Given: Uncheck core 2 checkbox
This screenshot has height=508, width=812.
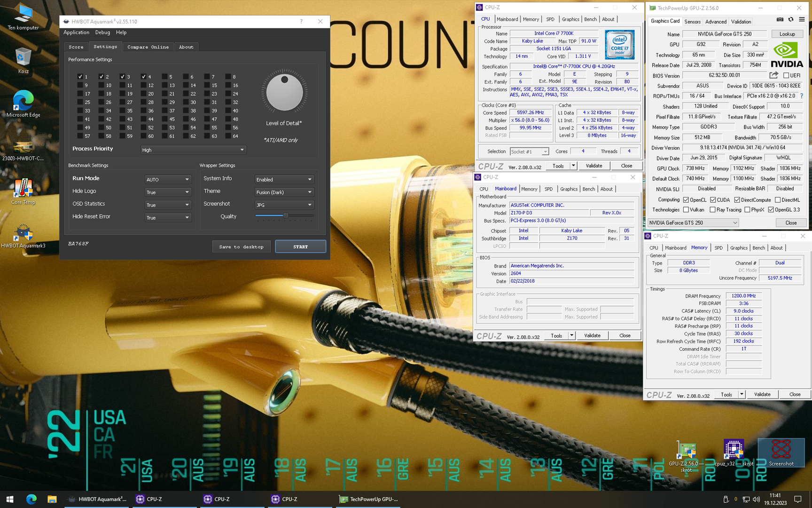Looking at the screenshot, I should [x=101, y=77].
